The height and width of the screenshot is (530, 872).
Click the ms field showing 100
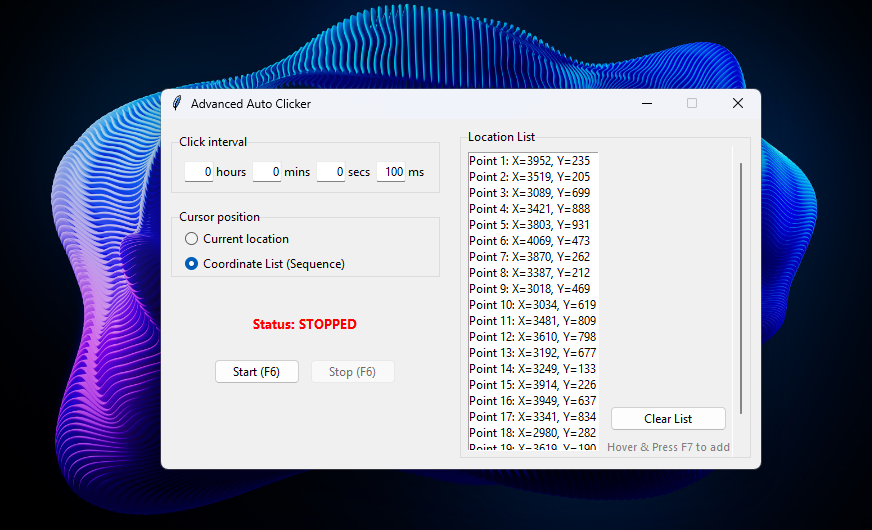click(391, 172)
